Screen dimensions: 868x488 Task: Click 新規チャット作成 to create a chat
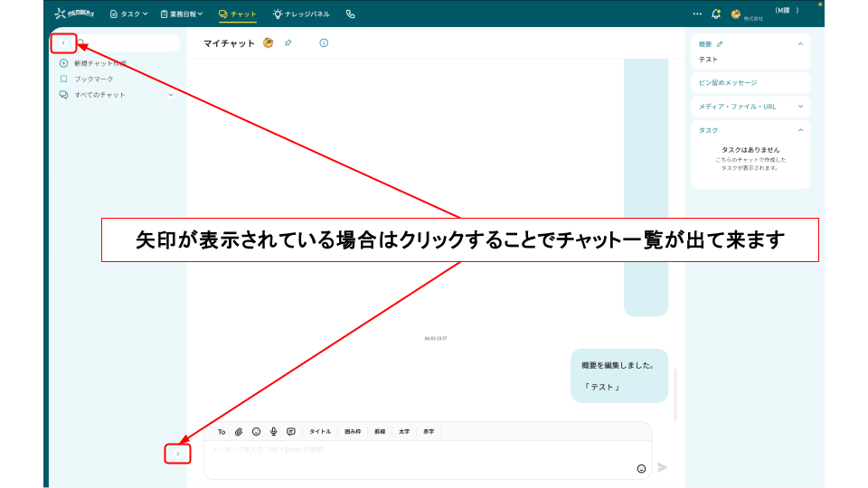pyautogui.click(x=99, y=63)
